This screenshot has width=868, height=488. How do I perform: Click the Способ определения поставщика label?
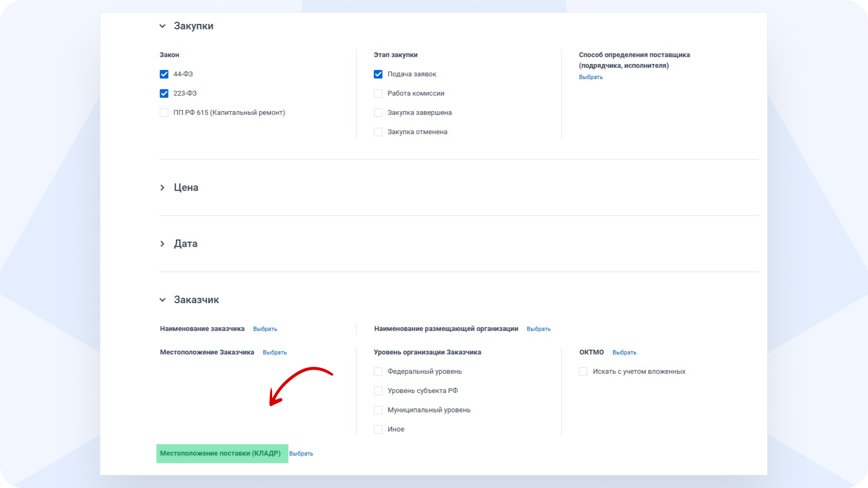pos(634,60)
